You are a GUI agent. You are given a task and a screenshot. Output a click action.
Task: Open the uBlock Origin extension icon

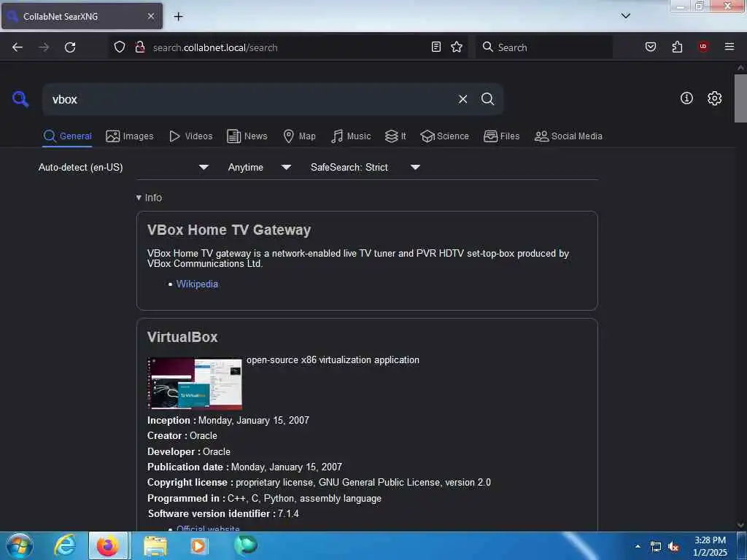pos(703,46)
